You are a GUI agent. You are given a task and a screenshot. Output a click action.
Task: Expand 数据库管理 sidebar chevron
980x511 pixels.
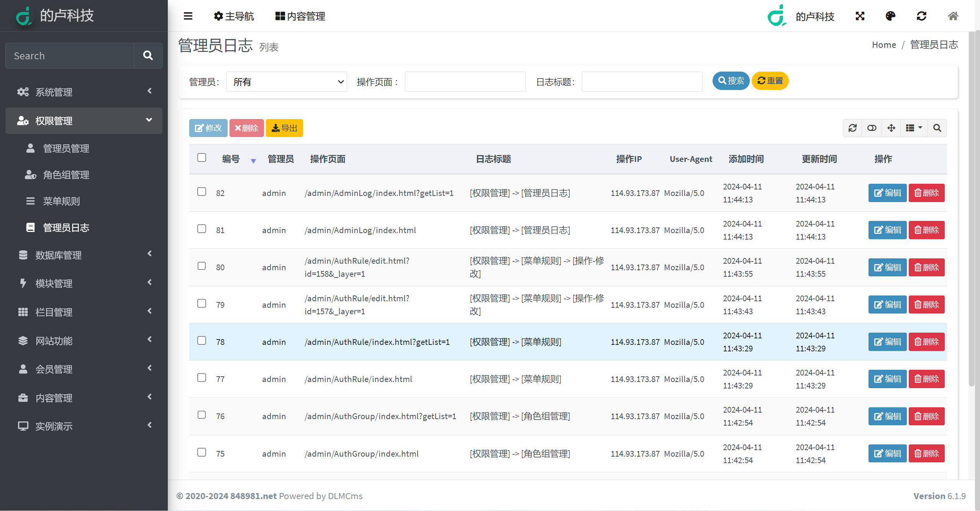(150, 253)
